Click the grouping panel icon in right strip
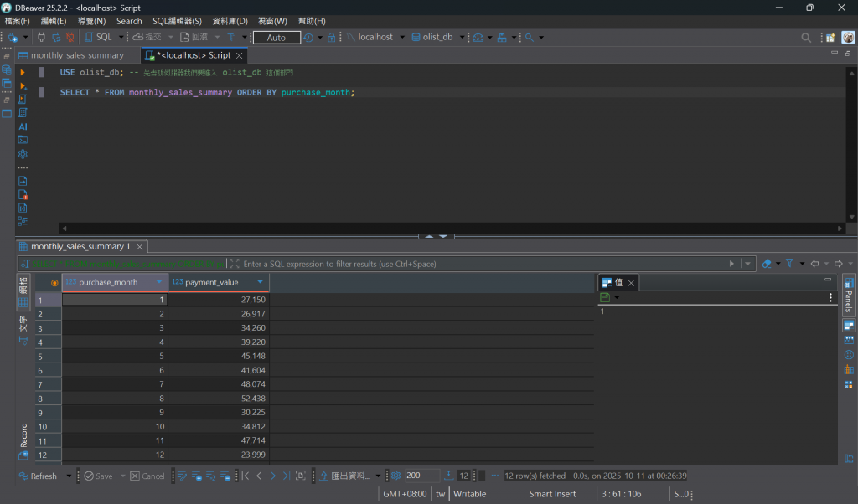The height and width of the screenshot is (504, 858). [x=849, y=355]
